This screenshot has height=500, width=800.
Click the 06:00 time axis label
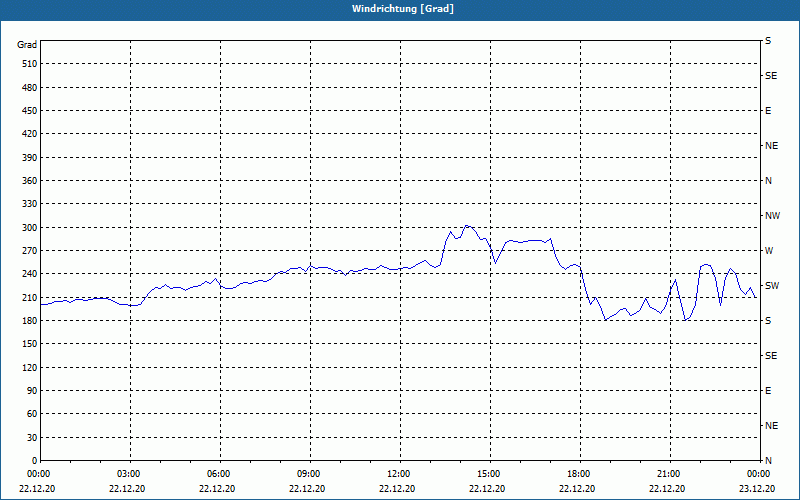[220, 473]
